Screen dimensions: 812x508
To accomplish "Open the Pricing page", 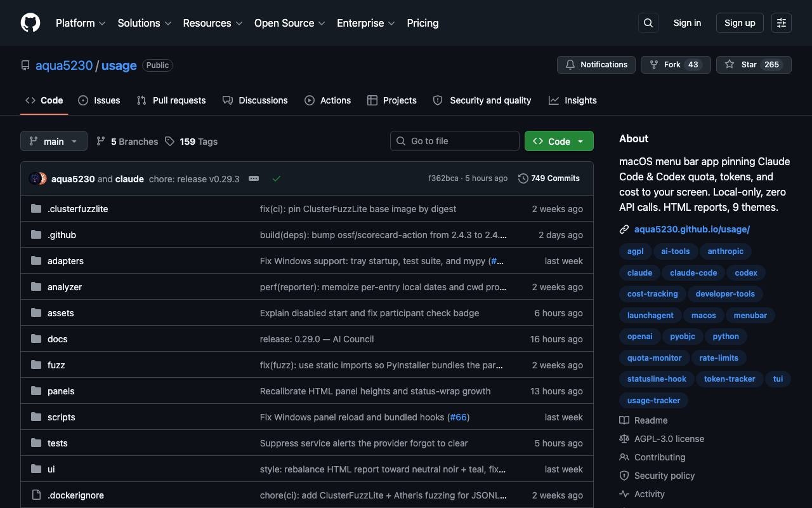I will 422,23.
